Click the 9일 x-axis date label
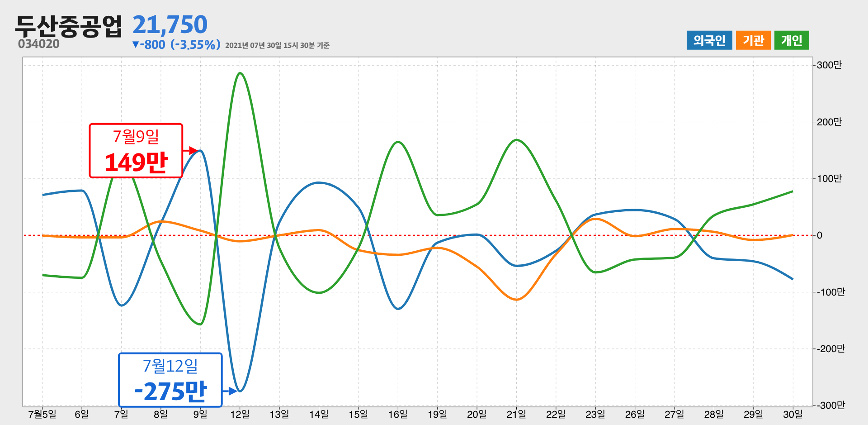The width and height of the screenshot is (868, 425). click(200, 414)
